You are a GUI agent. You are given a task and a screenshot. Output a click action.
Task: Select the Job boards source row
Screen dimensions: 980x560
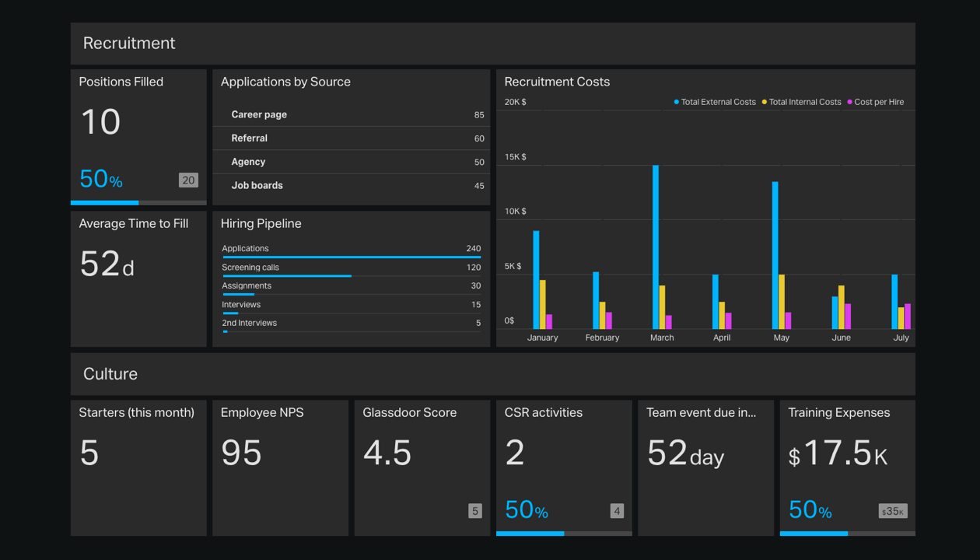(x=351, y=185)
